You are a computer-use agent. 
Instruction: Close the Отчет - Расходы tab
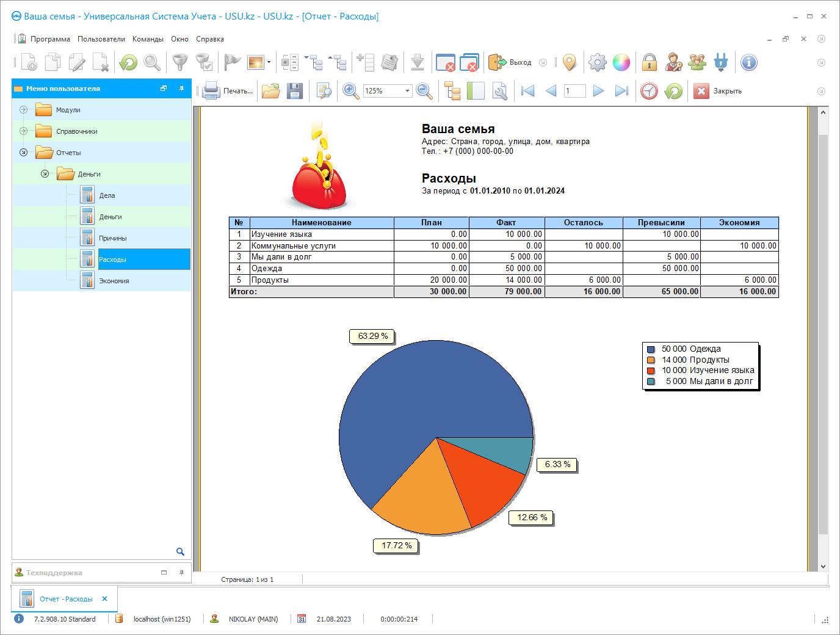[x=104, y=599]
